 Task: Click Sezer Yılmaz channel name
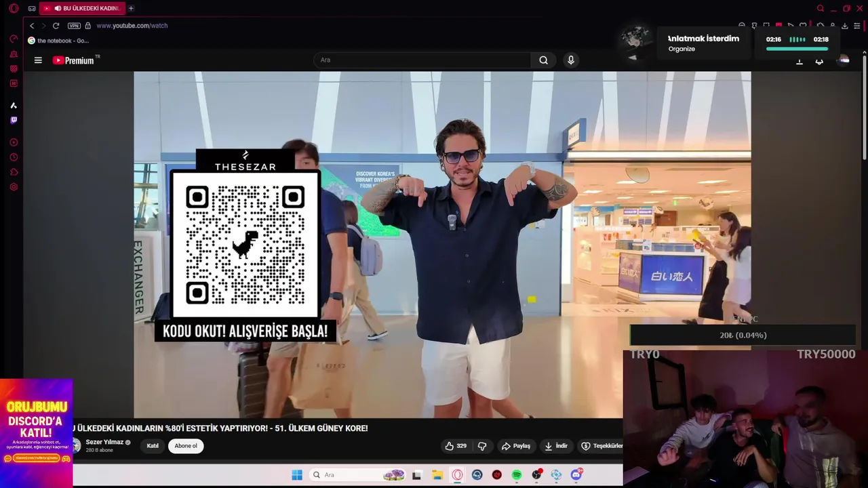104,442
